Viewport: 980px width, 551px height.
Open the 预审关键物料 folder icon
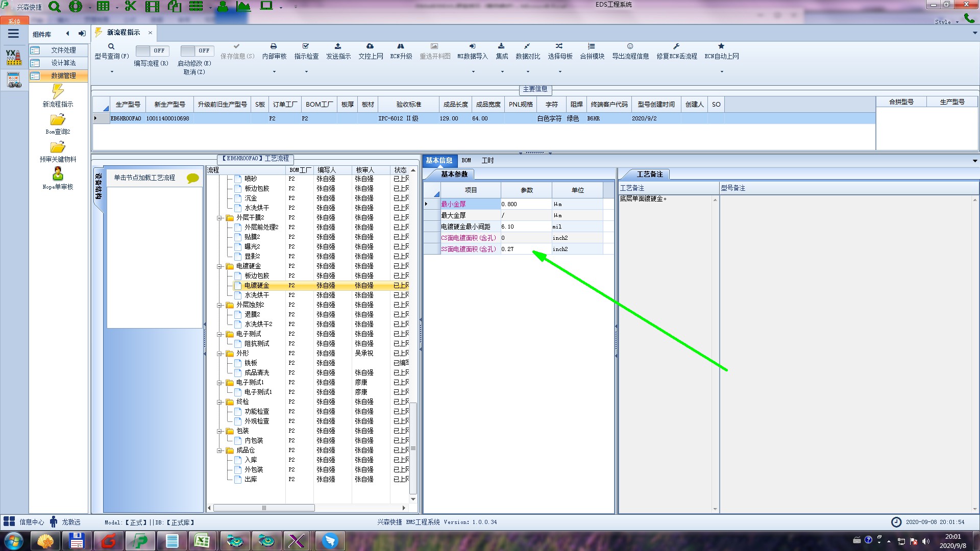[x=58, y=147]
